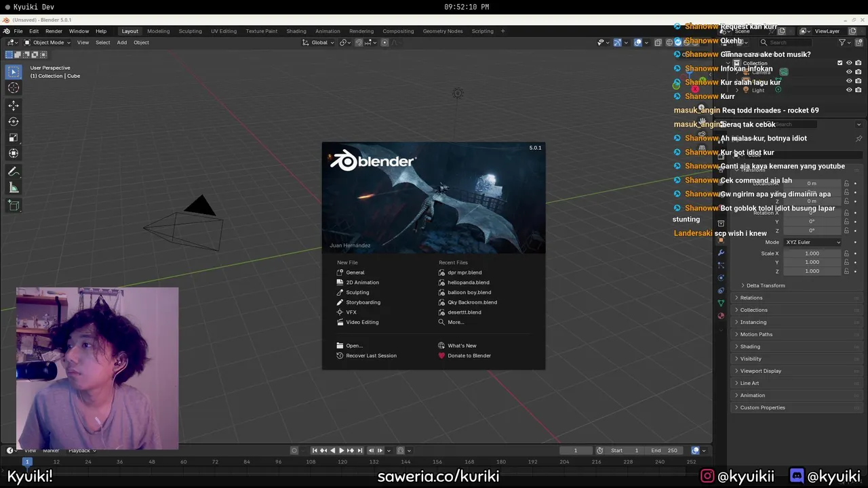Image resolution: width=868 pixels, height=488 pixels.
Task: Toggle the X-Ray view button
Action: [x=658, y=42]
